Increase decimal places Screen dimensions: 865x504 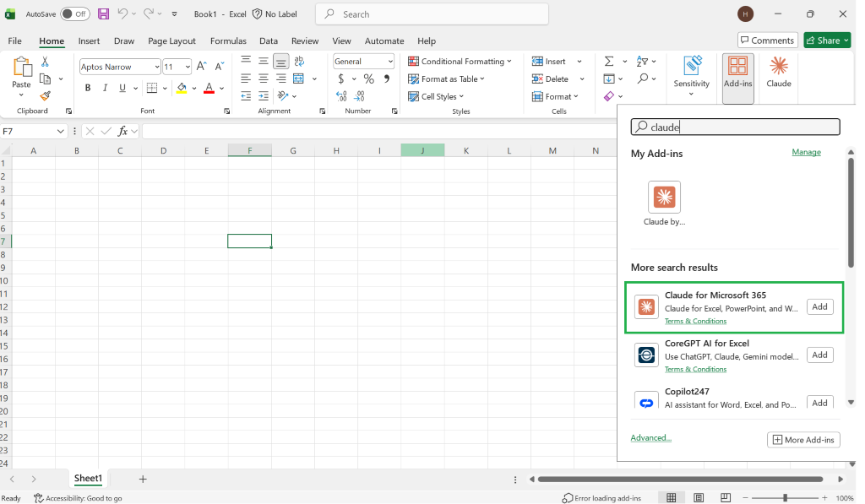(x=341, y=96)
